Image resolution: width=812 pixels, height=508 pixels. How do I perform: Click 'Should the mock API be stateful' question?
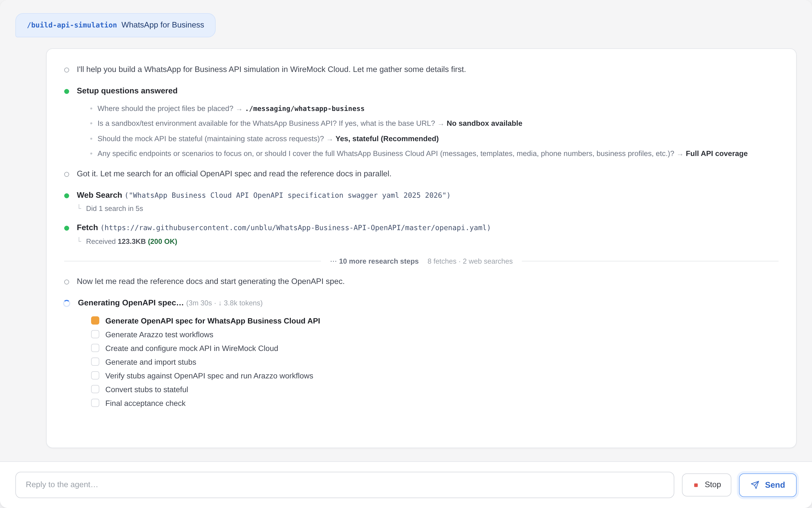211,139
